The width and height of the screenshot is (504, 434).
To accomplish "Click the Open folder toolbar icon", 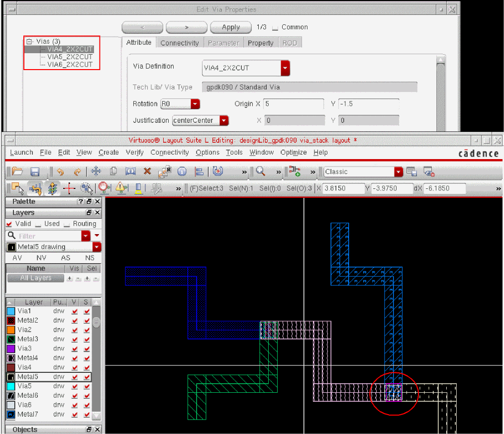I will click(17, 172).
